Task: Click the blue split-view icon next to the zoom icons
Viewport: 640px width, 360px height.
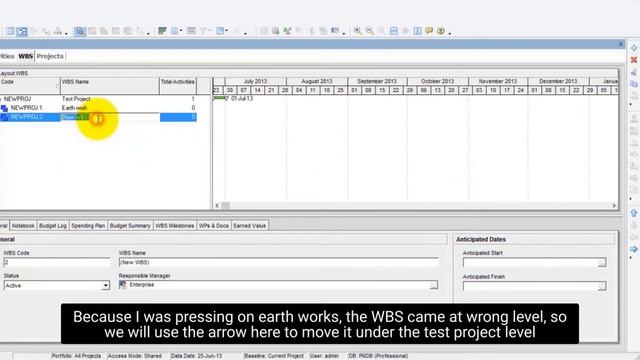Action: click(x=393, y=31)
